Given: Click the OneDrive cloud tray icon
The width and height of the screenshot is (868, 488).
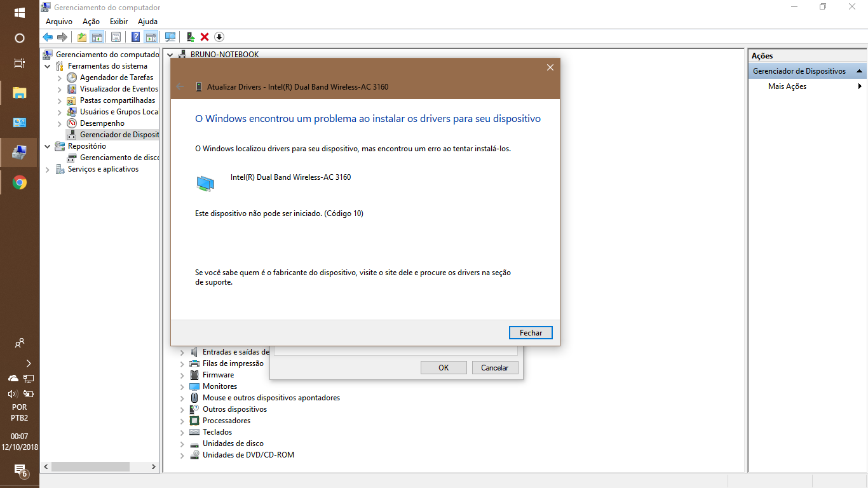Looking at the screenshot, I should pos(13,378).
